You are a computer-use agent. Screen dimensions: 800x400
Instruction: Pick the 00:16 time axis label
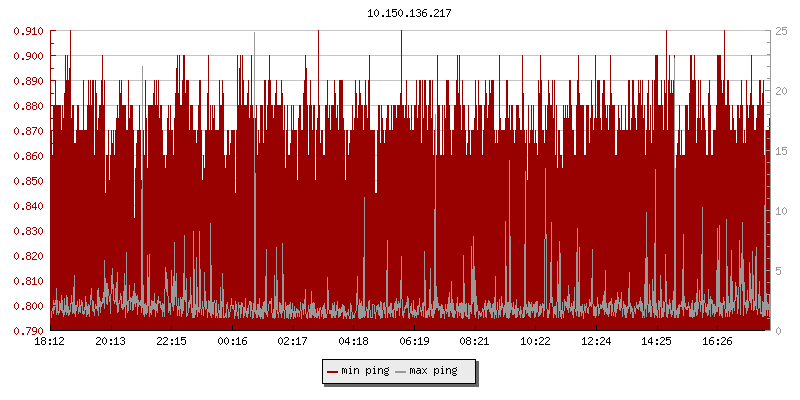coord(232,342)
